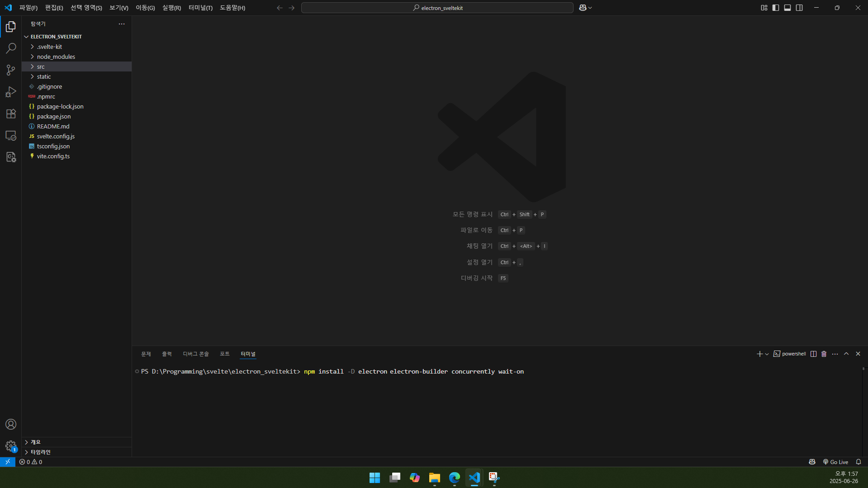Toggle secondary sidebar visibility
Screen dimensions: 868x488
coord(799,8)
